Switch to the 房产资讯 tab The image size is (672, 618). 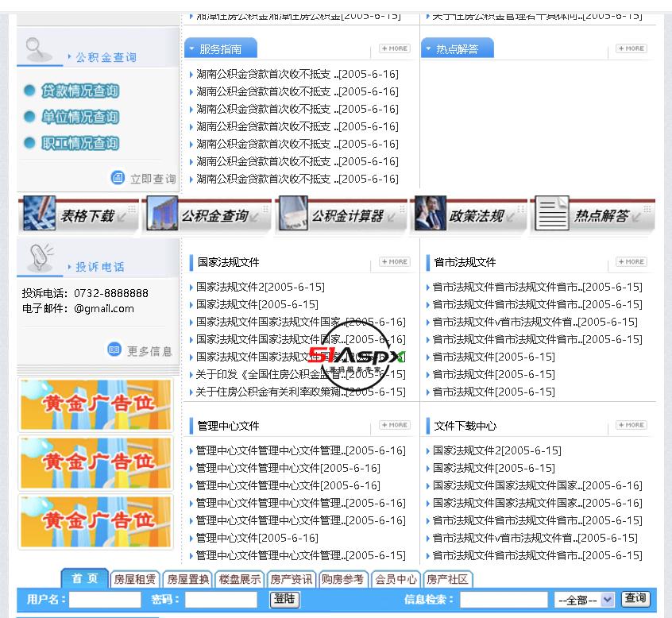tap(292, 579)
